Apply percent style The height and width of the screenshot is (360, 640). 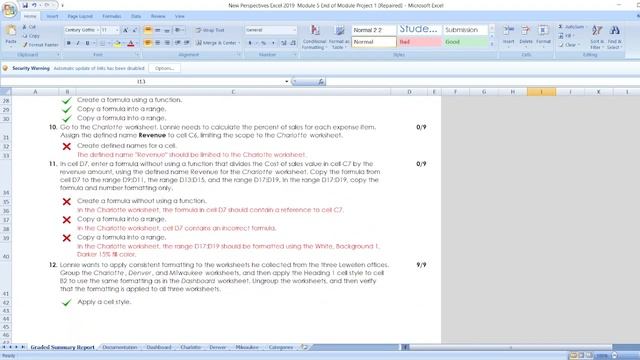263,43
